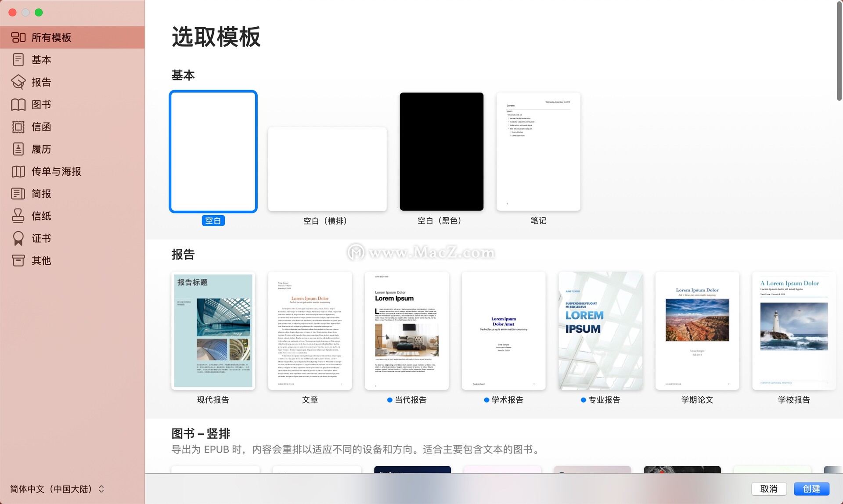Click the 履历 resume icon
Screen dimensions: 843x504
[x=18, y=149]
